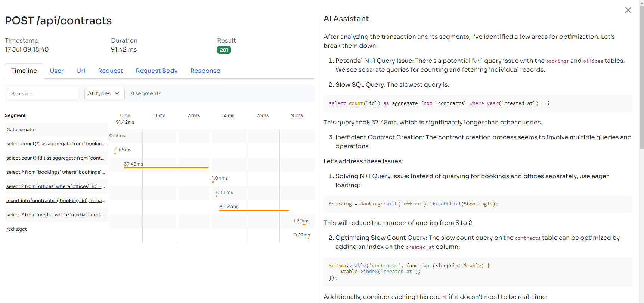This screenshot has width=644, height=303.
Task: Open the insert into contracts segment
Action: [x=56, y=201]
